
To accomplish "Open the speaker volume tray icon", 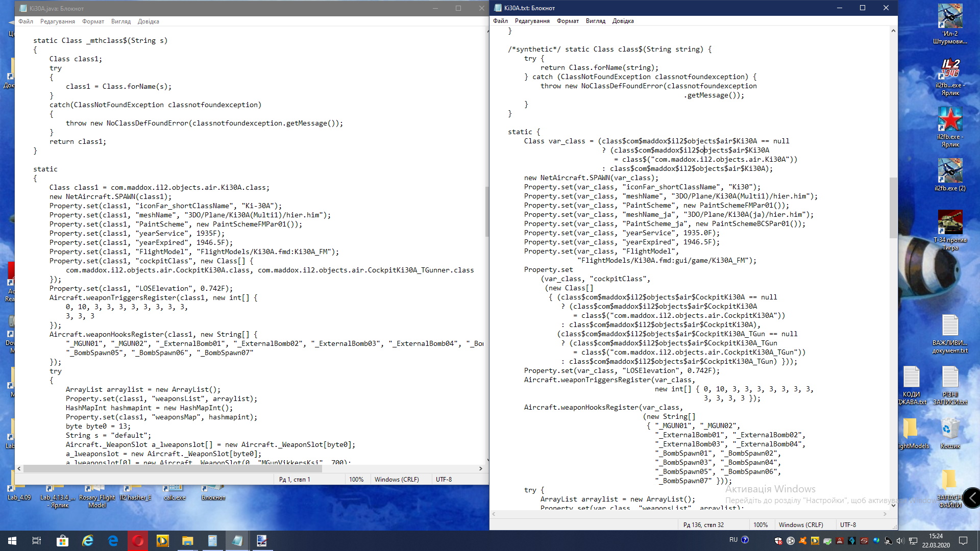I will coord(900,541).
